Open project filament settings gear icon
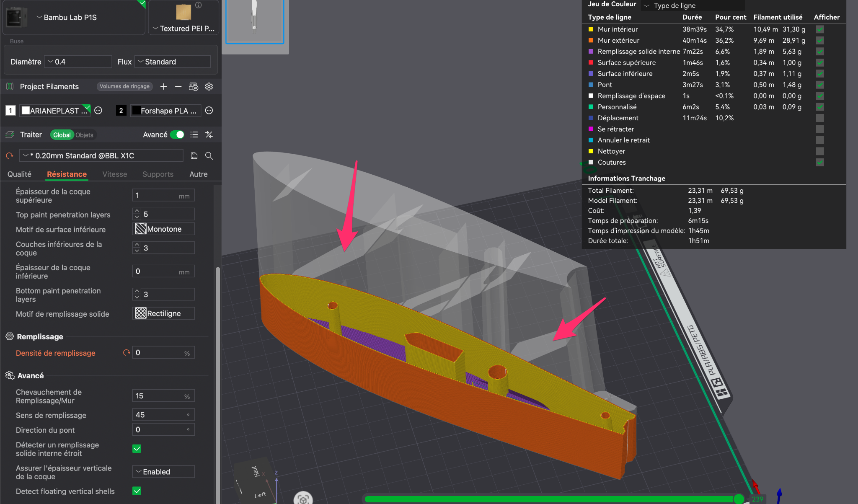Image resolution: width=858 pixels, height=504 pixels. click(x=209, y=87)
